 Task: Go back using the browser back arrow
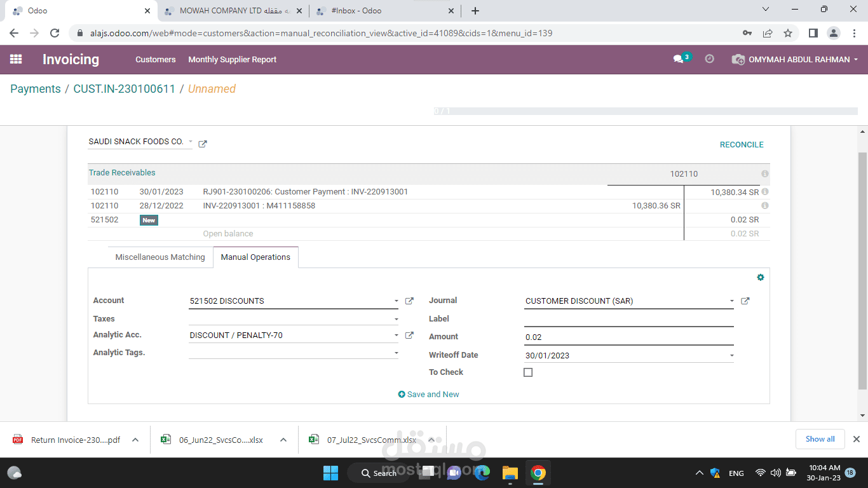pos(14,33)
